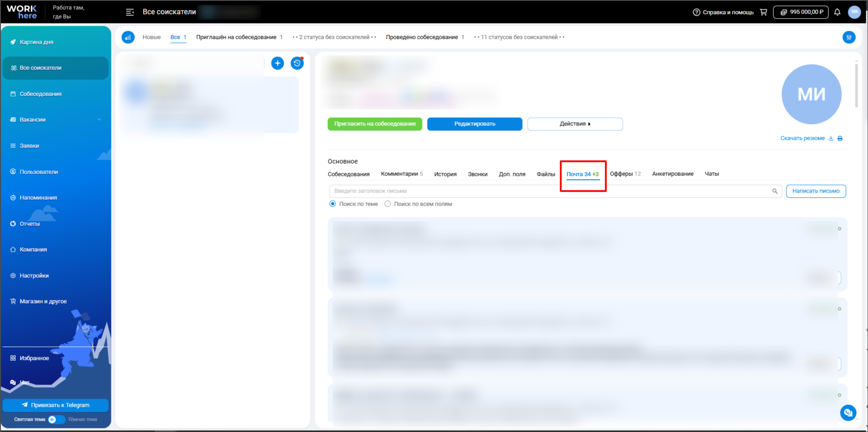868x432 pixels.
Task: Switch to Собеседования tab in profile
Action: point(349,174)
